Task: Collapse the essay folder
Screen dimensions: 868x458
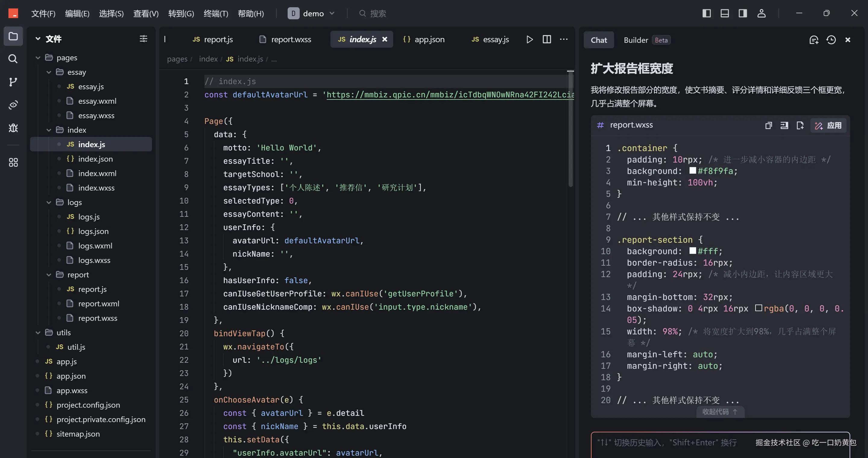Action: 49,72
